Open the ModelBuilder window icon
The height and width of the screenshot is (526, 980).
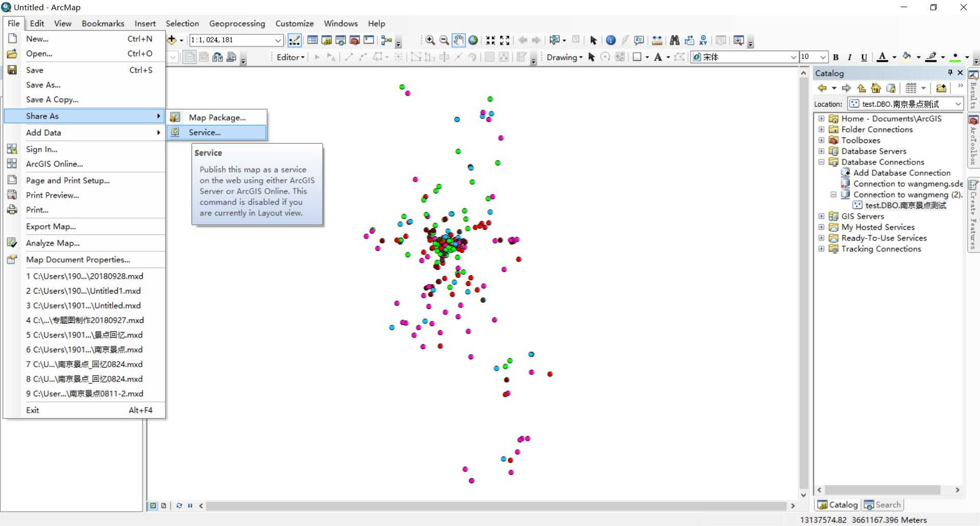coord(386,40)
